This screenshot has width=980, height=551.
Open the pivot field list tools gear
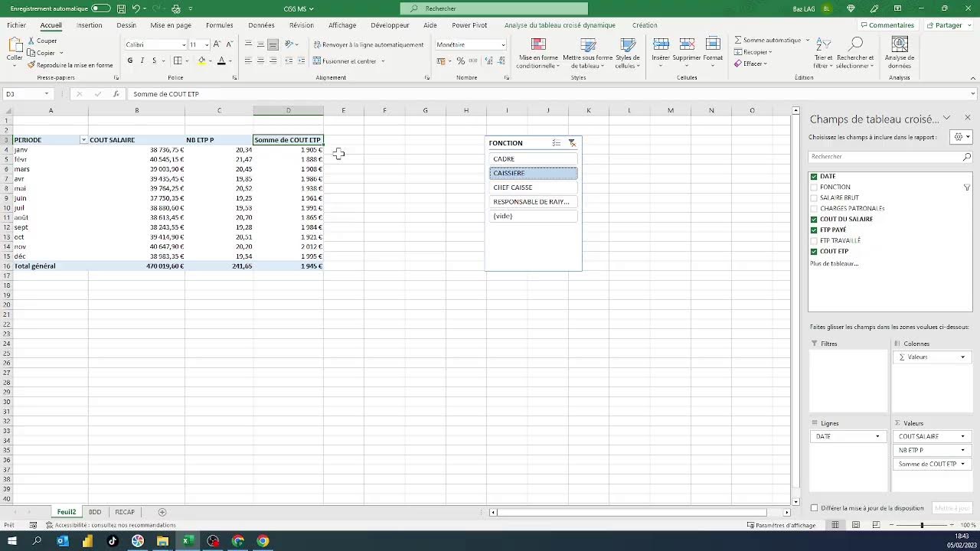(x=962, y=137)
